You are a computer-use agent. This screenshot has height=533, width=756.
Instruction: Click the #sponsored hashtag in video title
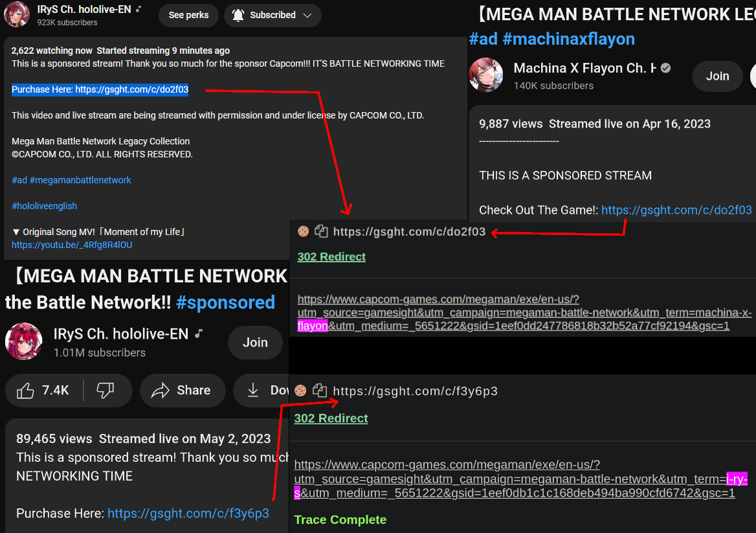point(226,302)
